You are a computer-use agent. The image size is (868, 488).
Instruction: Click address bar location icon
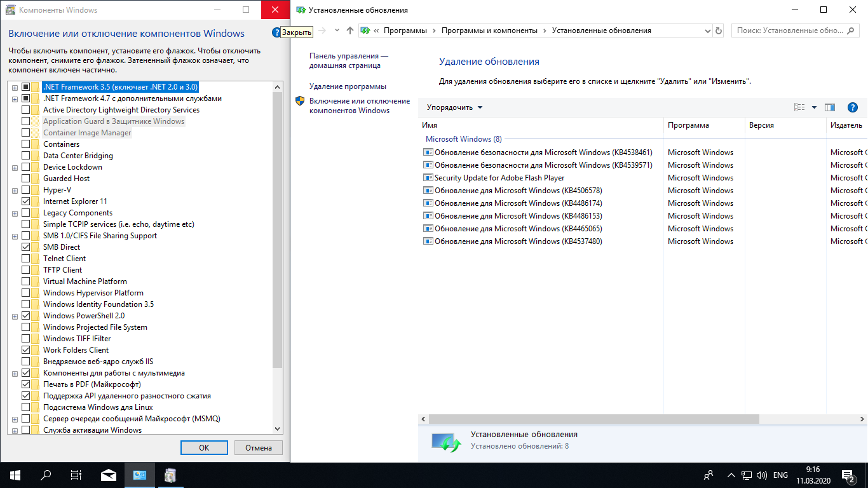pos(365,30)
